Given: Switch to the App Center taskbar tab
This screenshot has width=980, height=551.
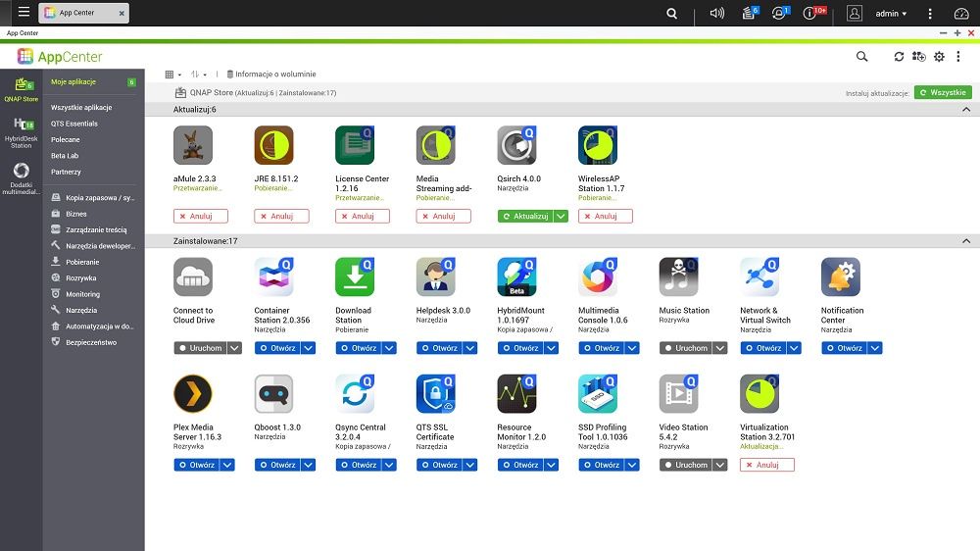Looking at the screenshot, I should pyautogui.click(x=83, y=13).
